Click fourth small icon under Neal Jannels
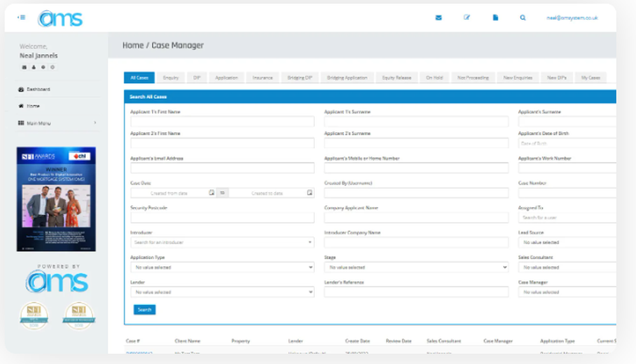Image resolution: width=636 pixels, height=364 pixels. [x=52, y=67]
